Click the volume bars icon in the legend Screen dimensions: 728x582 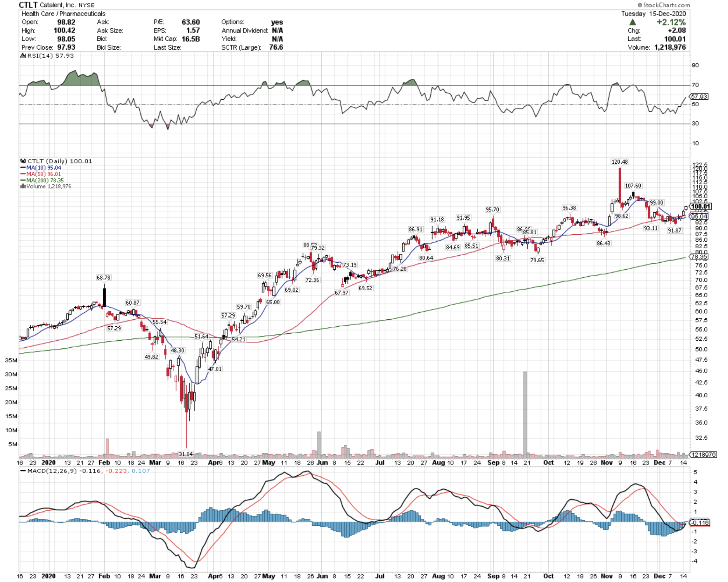23,186
